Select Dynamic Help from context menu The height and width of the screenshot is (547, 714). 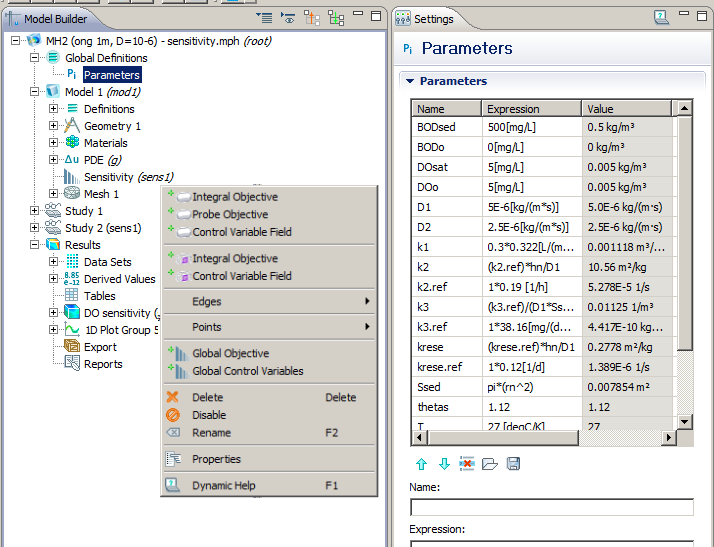224,485
